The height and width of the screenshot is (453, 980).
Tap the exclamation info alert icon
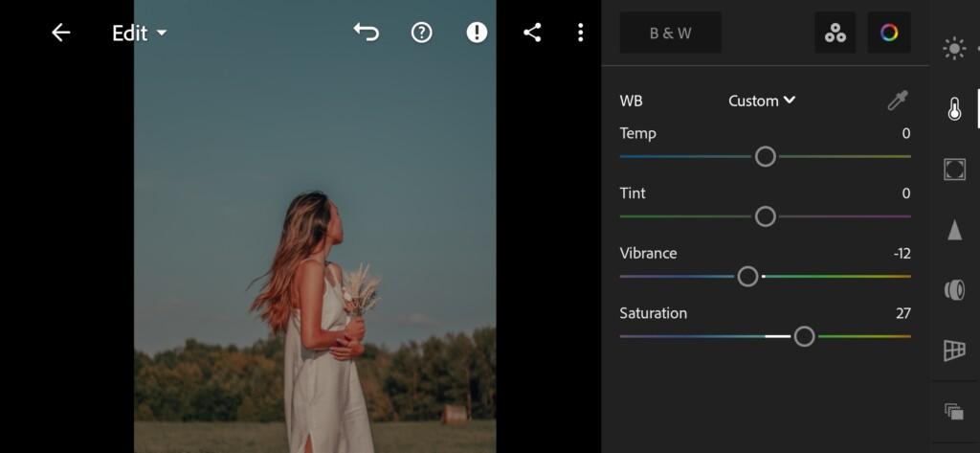click(x=477, y=32)
